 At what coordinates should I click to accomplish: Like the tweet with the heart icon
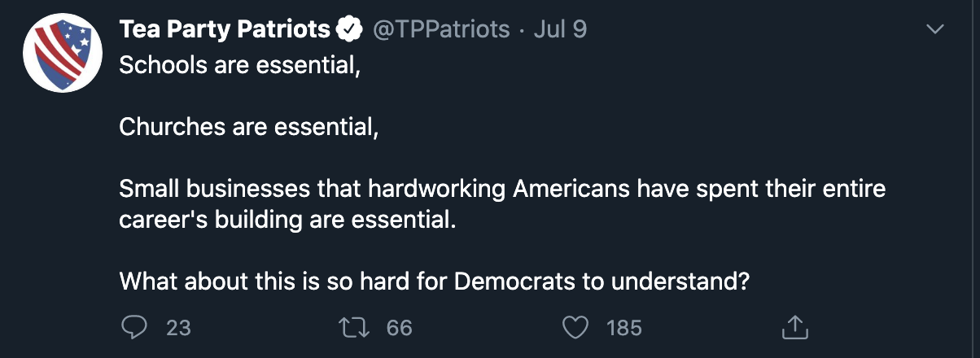[575, 327]
